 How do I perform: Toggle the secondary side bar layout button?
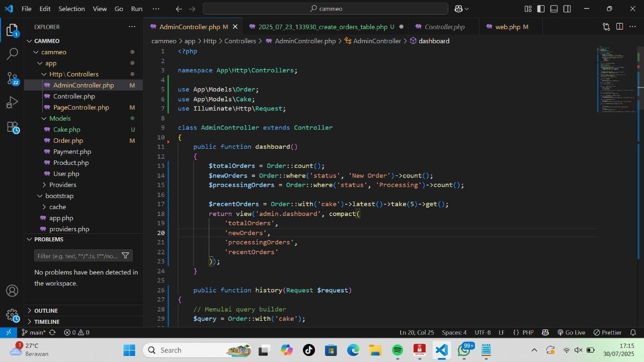click(x=567, y=9)
